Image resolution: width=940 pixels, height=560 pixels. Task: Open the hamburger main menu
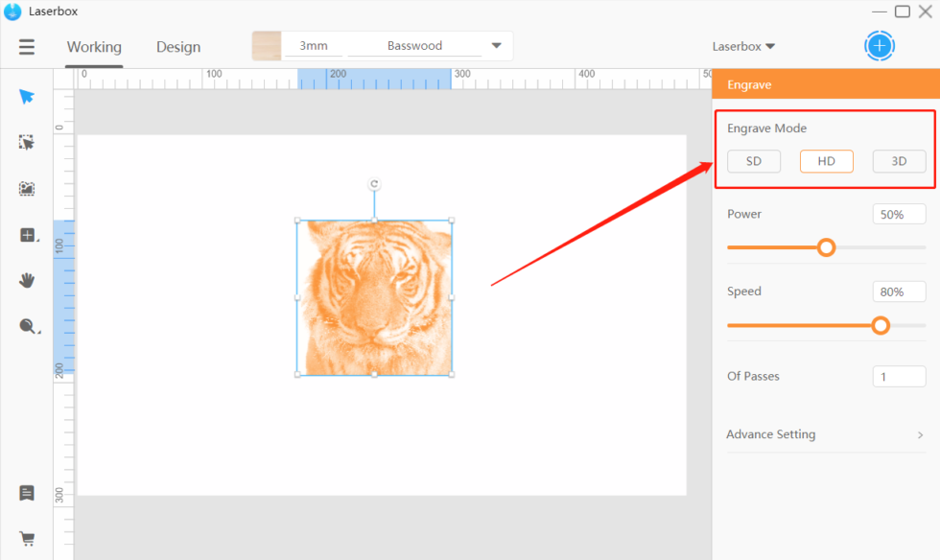click(27, 47)
